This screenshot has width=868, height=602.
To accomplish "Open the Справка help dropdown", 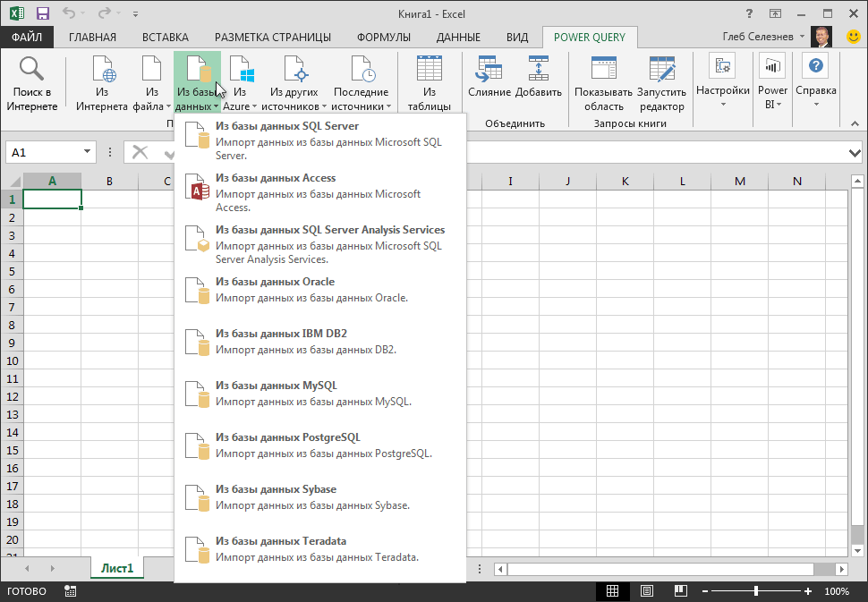I will pyautogui.click(x=816, y=82).
